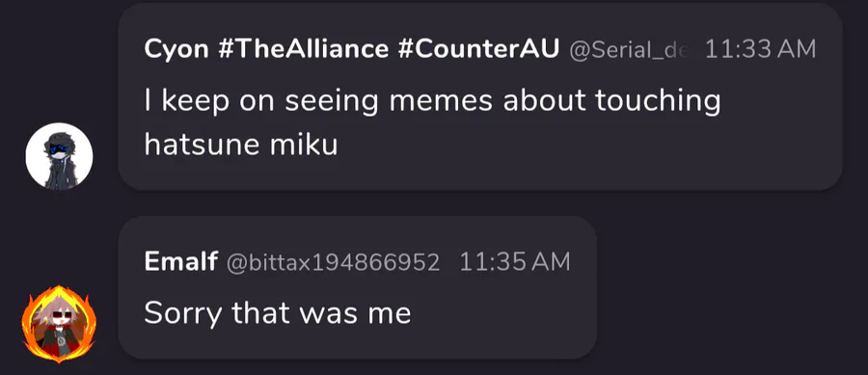Click the word "memes" in Cyon's message

(x=441, y=100)
